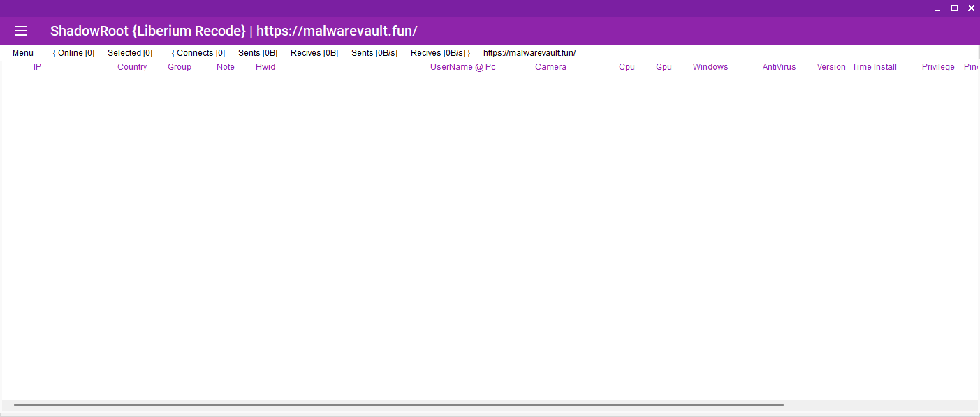Select the Privilege column header
This screenshot has width=980, height=417.
[x=938, y=67]
